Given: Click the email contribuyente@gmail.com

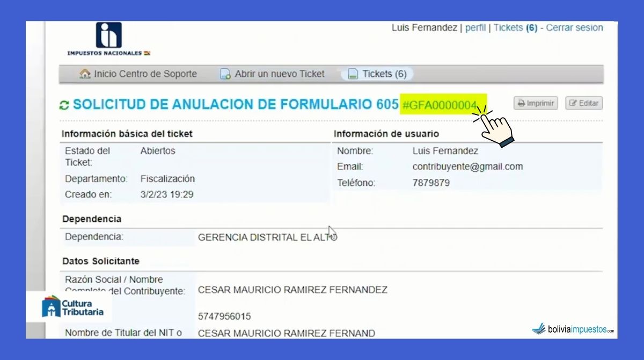Looking at the screenshot, I should point(467,167).
